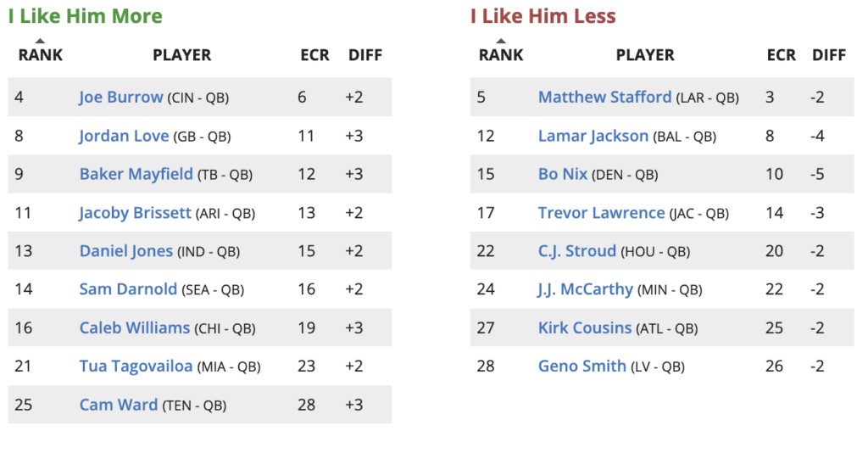Click Geno Smith player link
This screenshot has height=459, width=868.
582,367
